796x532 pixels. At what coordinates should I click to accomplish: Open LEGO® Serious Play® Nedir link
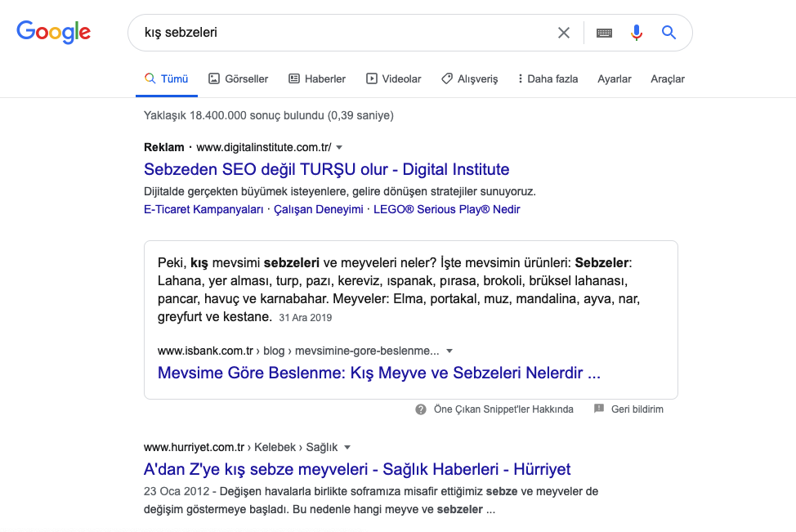tap(447, 209)
